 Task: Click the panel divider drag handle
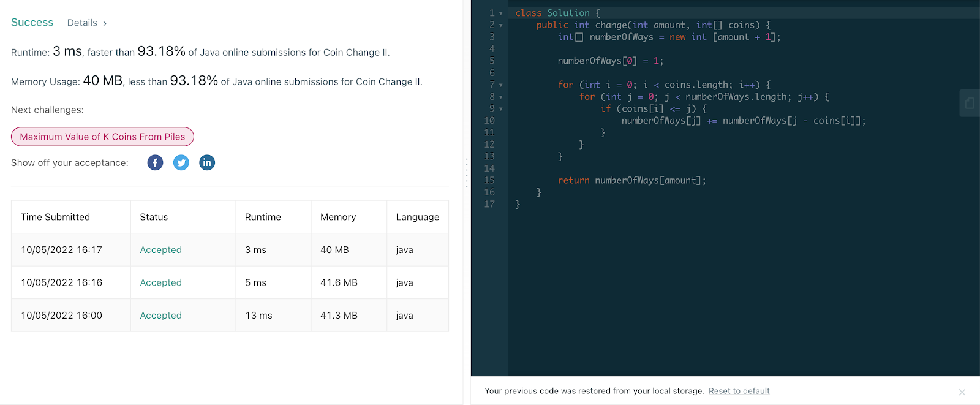tap(467, 173)
